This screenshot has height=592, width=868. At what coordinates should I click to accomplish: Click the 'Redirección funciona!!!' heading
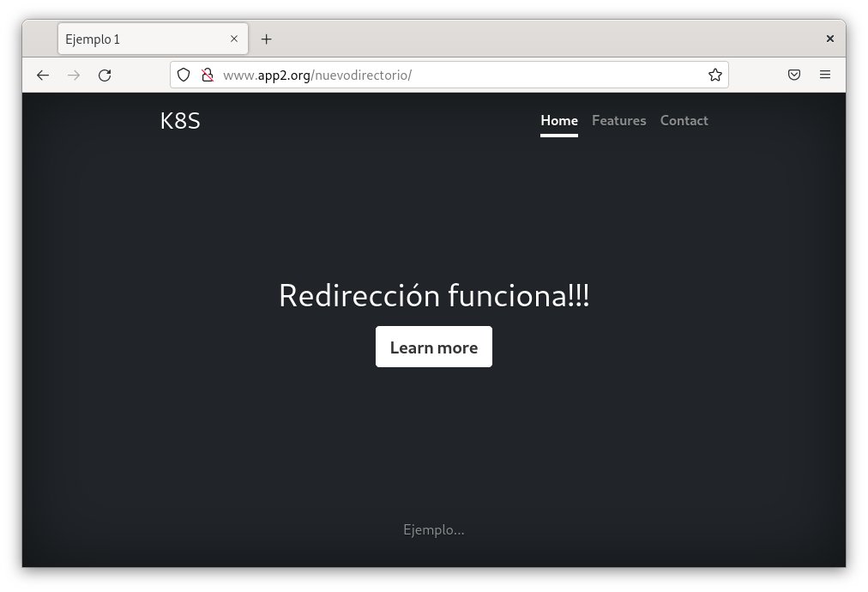pyautogui.click(x=434, y=296)
